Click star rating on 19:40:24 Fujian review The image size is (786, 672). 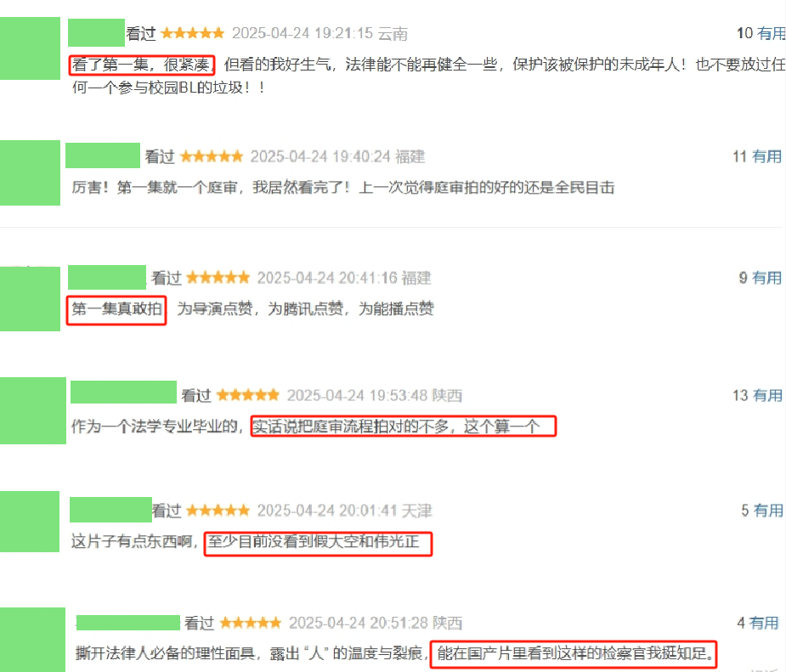tap(212, 157)
